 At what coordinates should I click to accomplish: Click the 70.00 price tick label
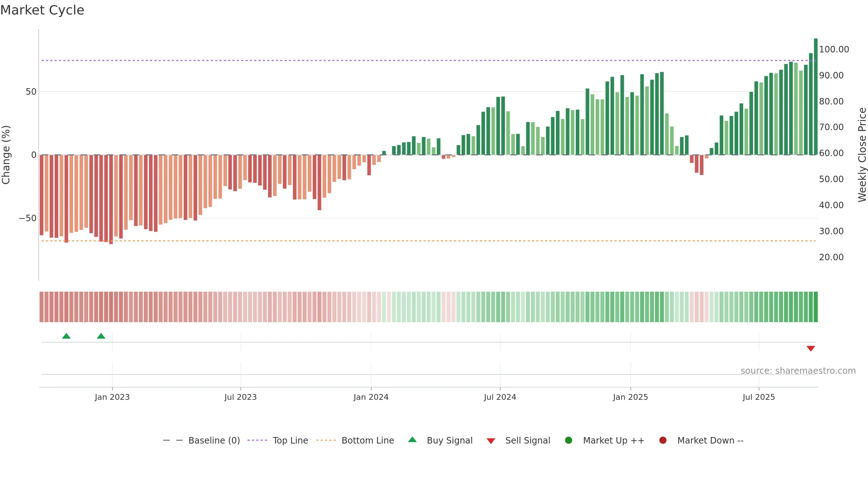[x=831, y=127]
